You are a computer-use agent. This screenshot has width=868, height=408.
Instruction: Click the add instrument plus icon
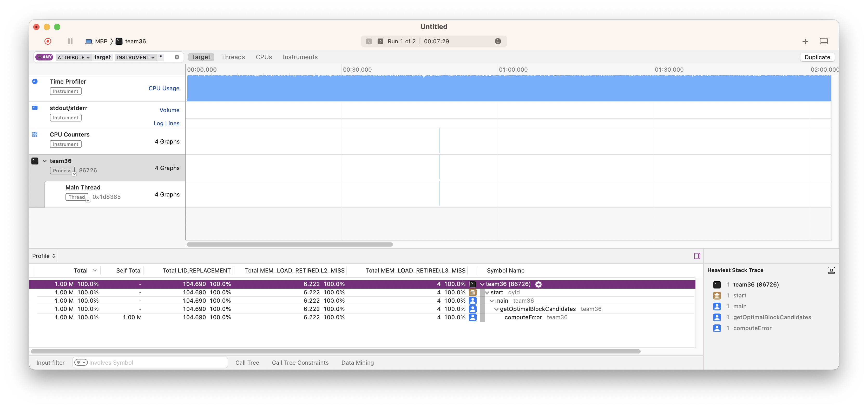pos(805,41)
